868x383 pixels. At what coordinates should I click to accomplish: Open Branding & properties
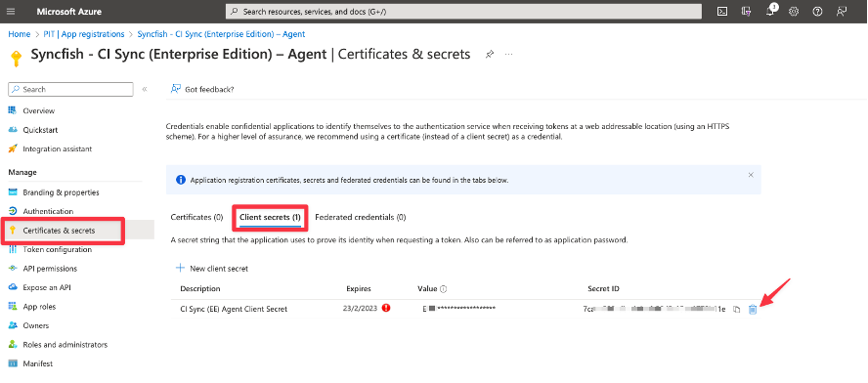point(61,192)
